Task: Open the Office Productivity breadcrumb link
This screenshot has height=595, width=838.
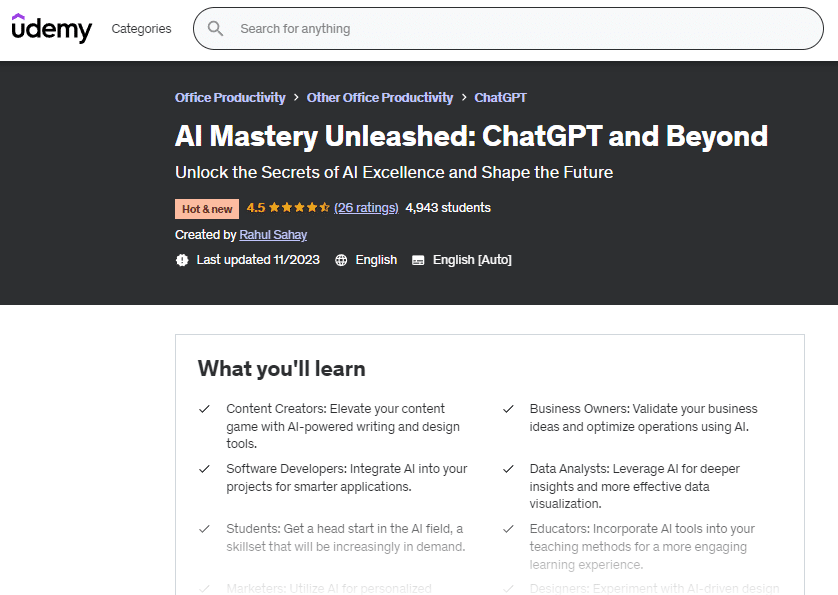Action: [230, 98]
